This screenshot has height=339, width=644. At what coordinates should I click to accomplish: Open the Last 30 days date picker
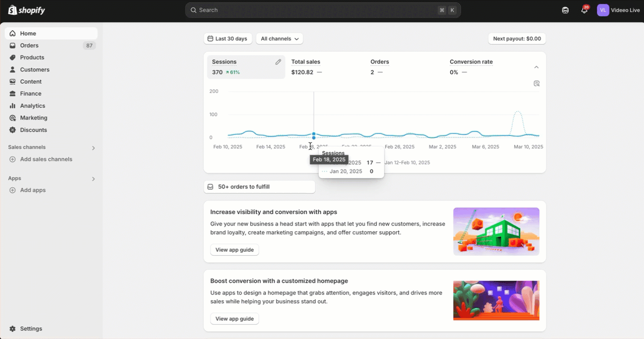228,39
